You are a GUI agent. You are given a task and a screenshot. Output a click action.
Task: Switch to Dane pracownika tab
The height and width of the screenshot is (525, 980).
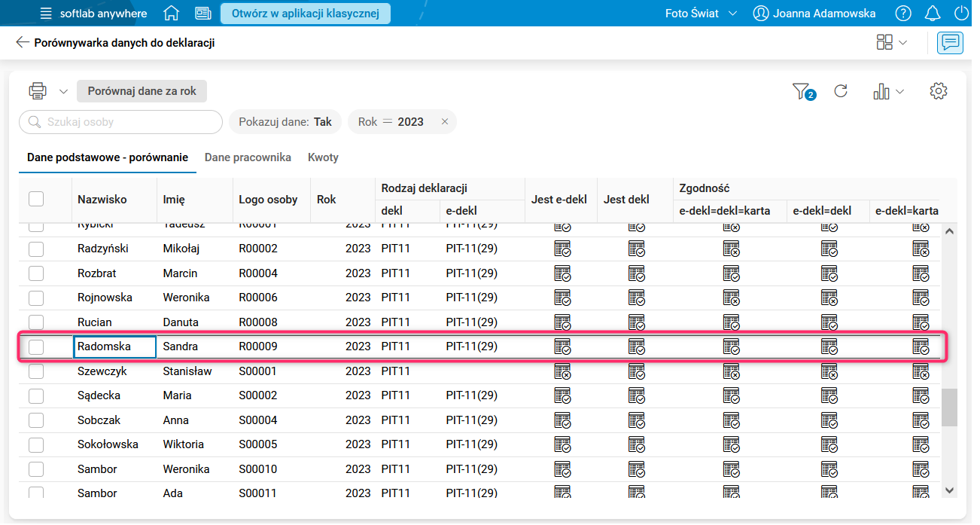(248, 157)
